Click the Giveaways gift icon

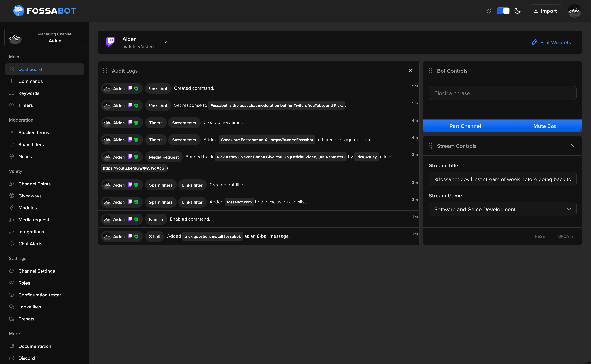point(12,196)
